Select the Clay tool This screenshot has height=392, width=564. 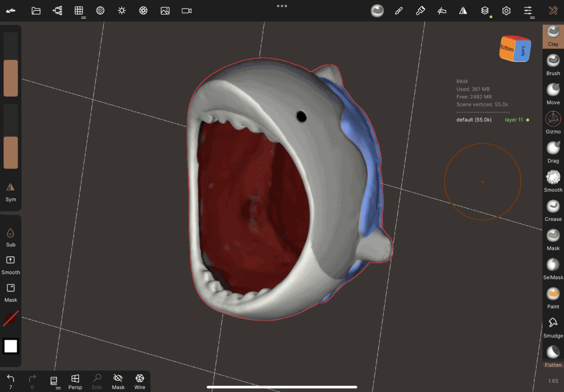click(x=553, y=36)
